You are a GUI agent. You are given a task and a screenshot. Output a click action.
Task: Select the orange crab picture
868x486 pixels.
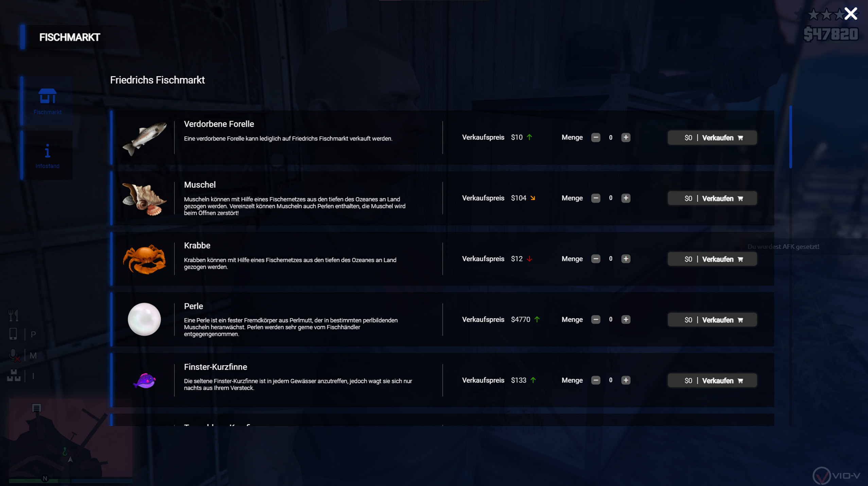[x=144, y=259]
